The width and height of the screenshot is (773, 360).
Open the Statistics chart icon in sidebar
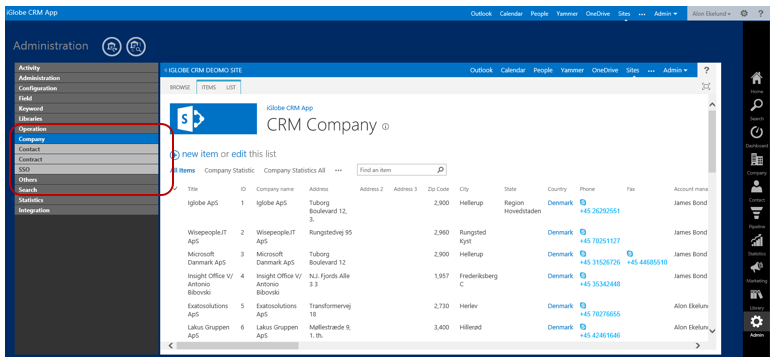(x=756, y=241)
